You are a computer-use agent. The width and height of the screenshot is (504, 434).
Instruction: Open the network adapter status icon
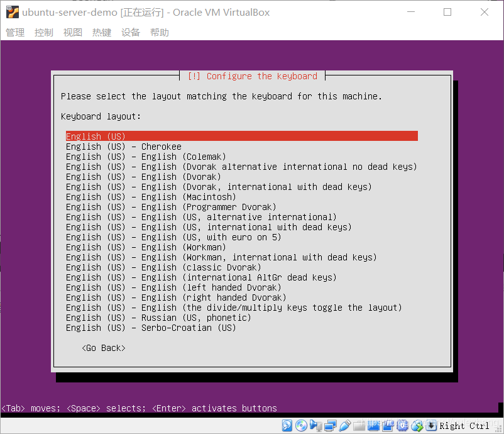[330, 426]
